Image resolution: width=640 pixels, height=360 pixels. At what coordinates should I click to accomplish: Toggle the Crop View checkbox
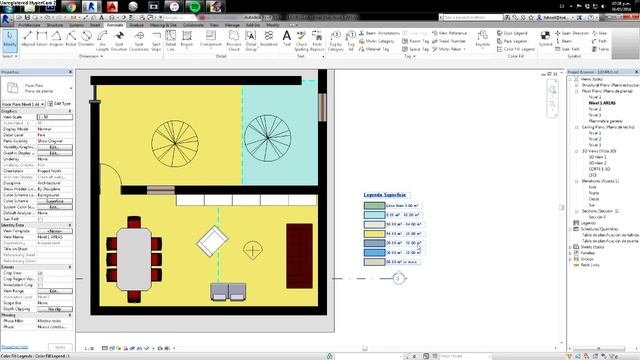click(40, 273)
